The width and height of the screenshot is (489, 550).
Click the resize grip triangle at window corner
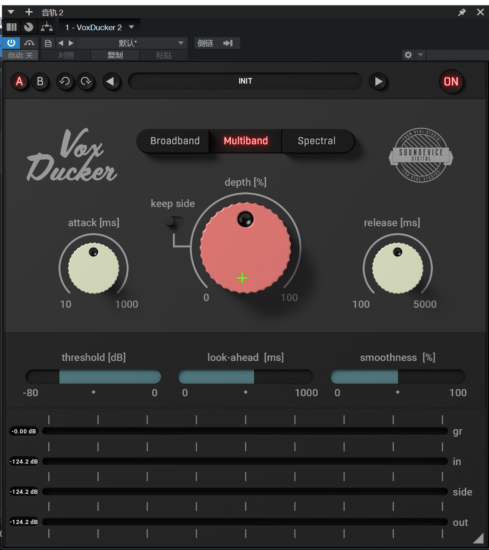coord(479,539)
